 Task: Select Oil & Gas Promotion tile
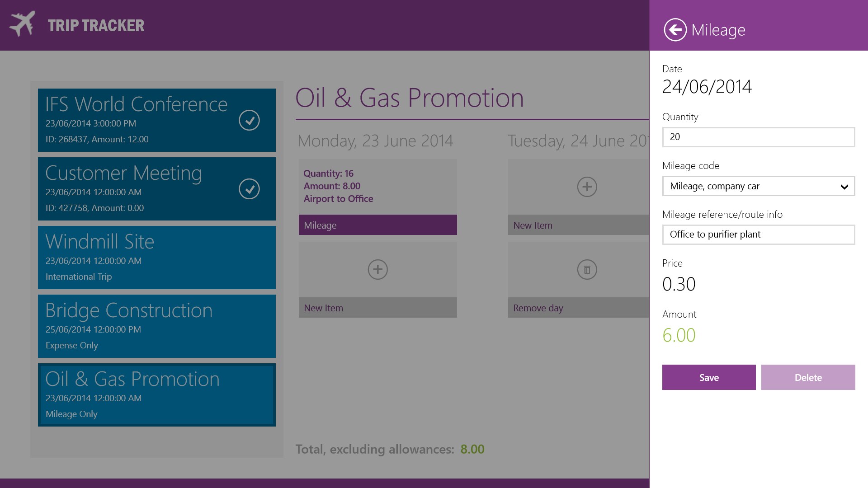click(x=156, y=395)
